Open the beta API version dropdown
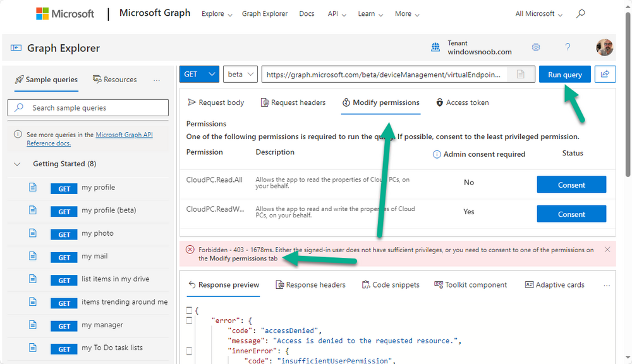This screenshot has width=632, height=364. [240, 74]
